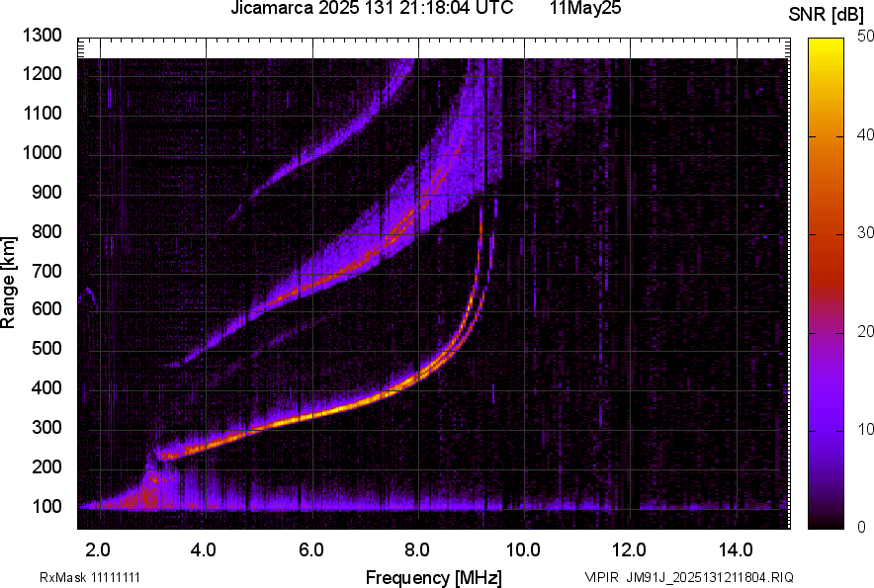
Task: Click the colorbar tick label '0'
Action: [862, 527]
